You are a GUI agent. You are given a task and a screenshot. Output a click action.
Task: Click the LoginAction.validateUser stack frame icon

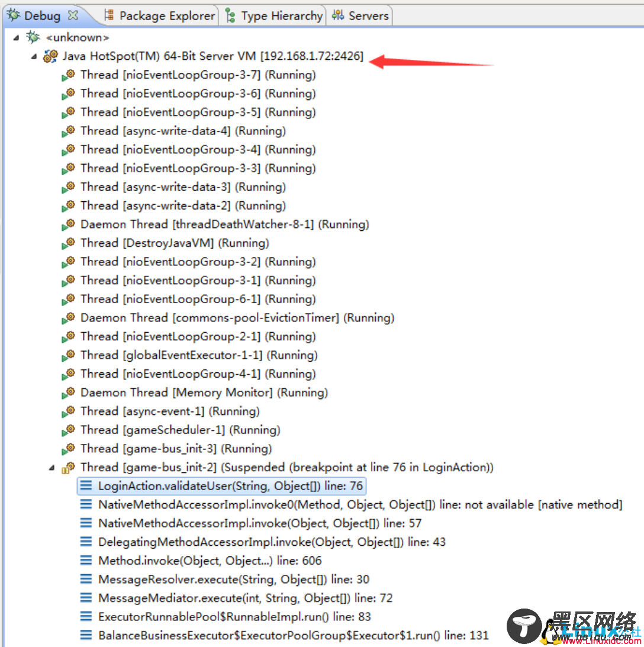tap(86, 485)
